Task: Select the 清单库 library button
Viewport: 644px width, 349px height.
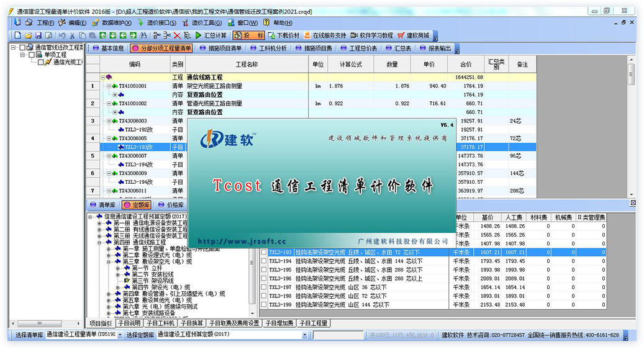Action: (103, 205)
